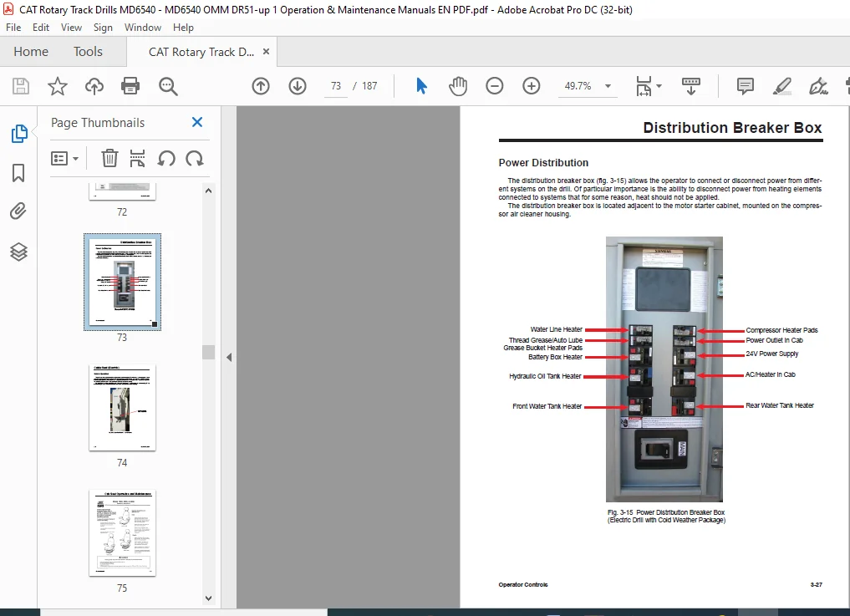This screenshot has width=850, height=616.
Task: Select the CAT Rotary Track document tab
Action: (x=201, y=52)
